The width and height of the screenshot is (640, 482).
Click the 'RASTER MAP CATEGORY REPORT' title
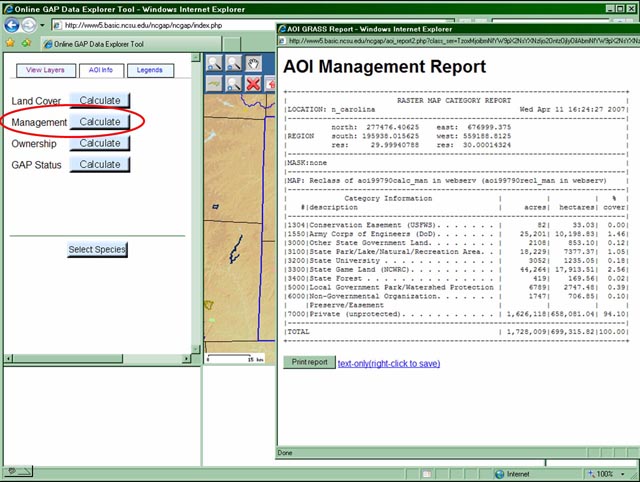point(454,100)
